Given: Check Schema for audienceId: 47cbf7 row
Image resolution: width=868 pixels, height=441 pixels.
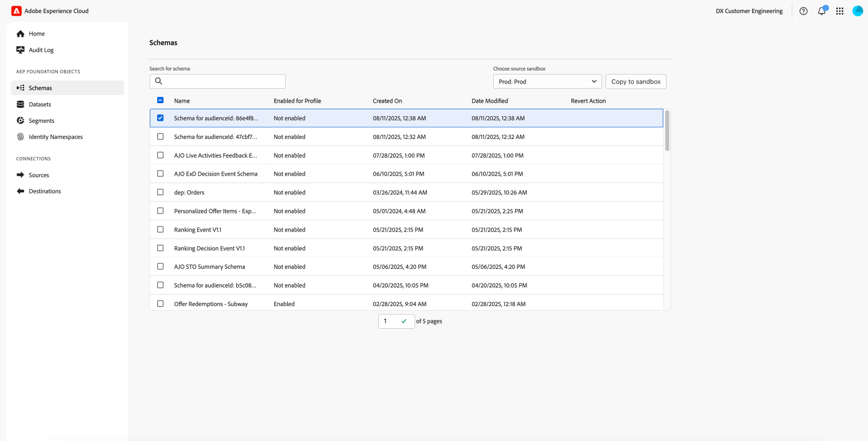Looking at the screenshot, I should click(160, 136).
